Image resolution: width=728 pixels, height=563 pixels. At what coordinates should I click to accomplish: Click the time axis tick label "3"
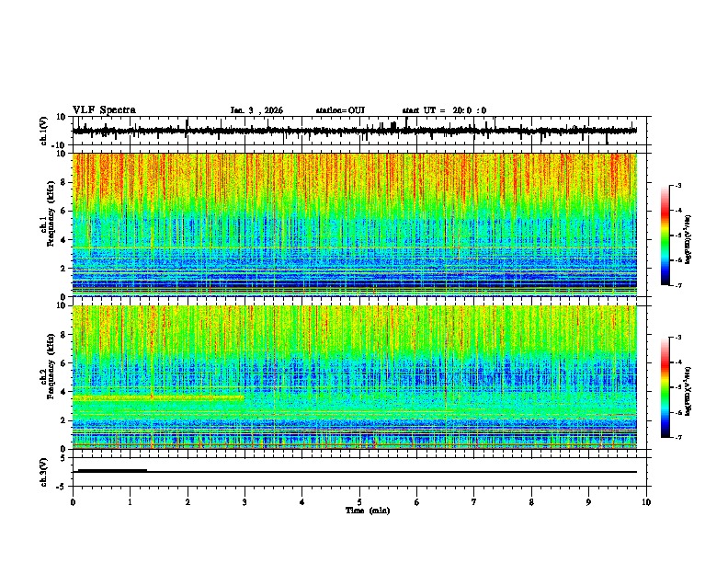tap(245, 502)
